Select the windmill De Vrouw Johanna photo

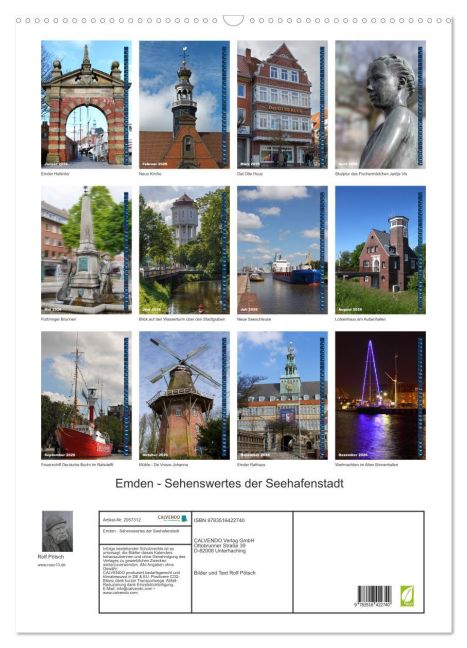pos(184,395)
